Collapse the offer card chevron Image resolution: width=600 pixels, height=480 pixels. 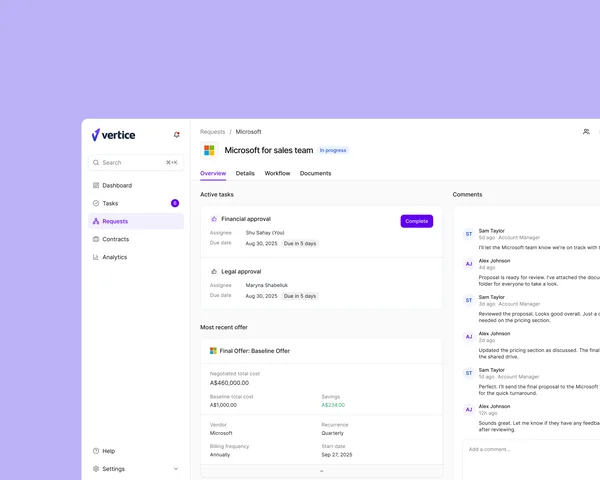click(x=321, y=471)
